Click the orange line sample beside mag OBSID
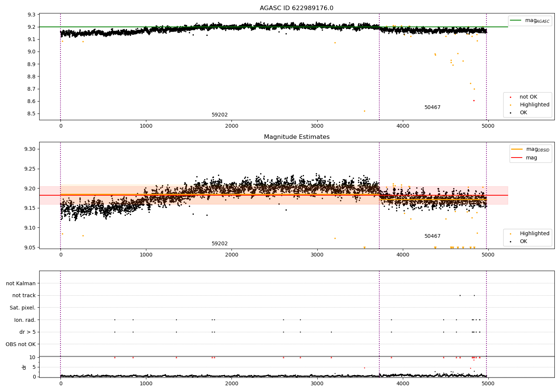The height and width of the screenshot is (392, 560). click(517, 149)
